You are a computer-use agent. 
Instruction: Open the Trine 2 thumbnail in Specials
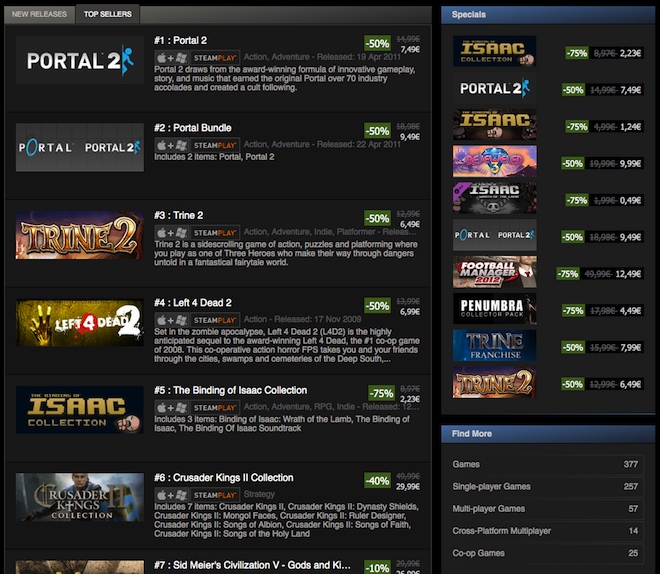tap(495, 382)
